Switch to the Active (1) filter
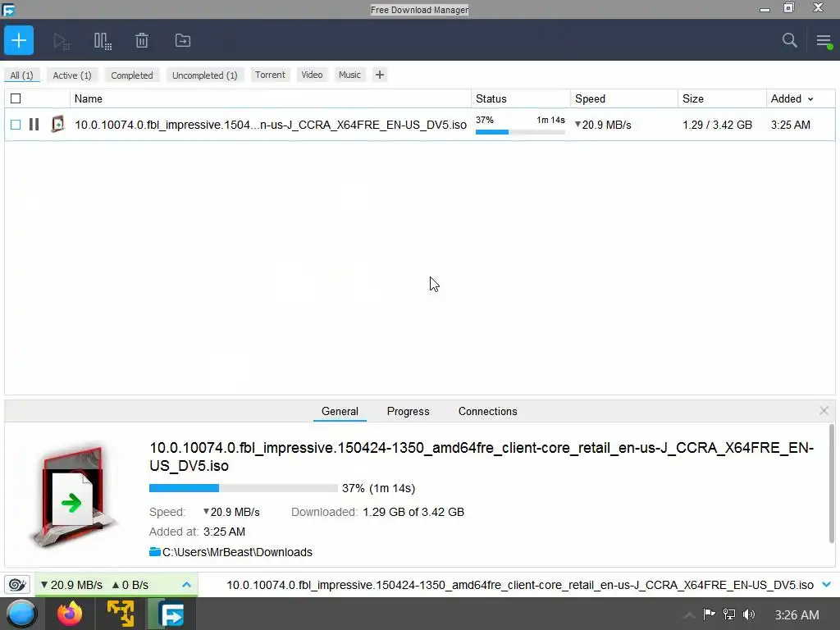Image resolution: width=840 pixels, height=630 pixels. 72,75
